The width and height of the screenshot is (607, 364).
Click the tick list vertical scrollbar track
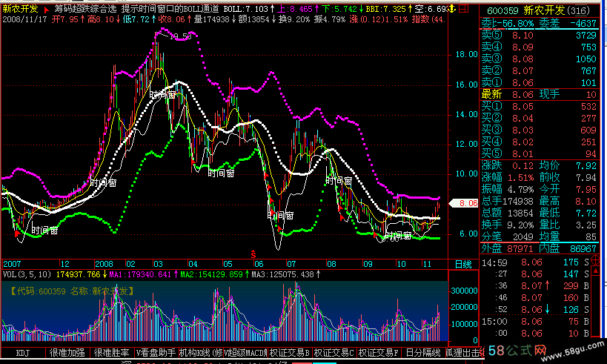point(596,306)
